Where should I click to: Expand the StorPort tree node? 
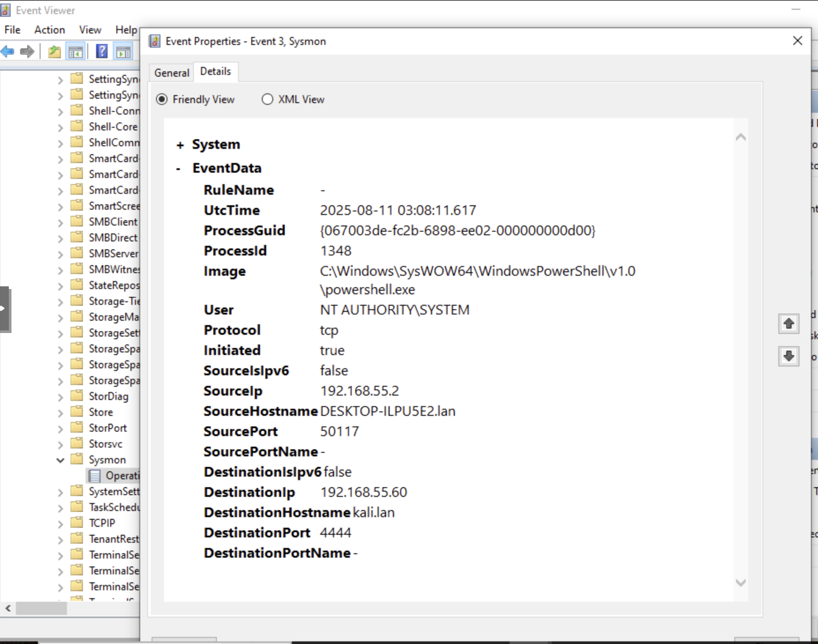[x=60, y=429]
